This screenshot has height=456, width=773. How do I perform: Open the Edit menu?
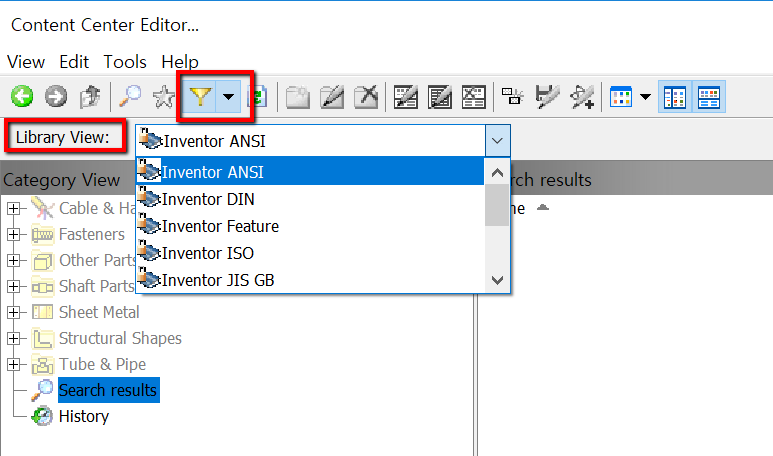point(74,62)
